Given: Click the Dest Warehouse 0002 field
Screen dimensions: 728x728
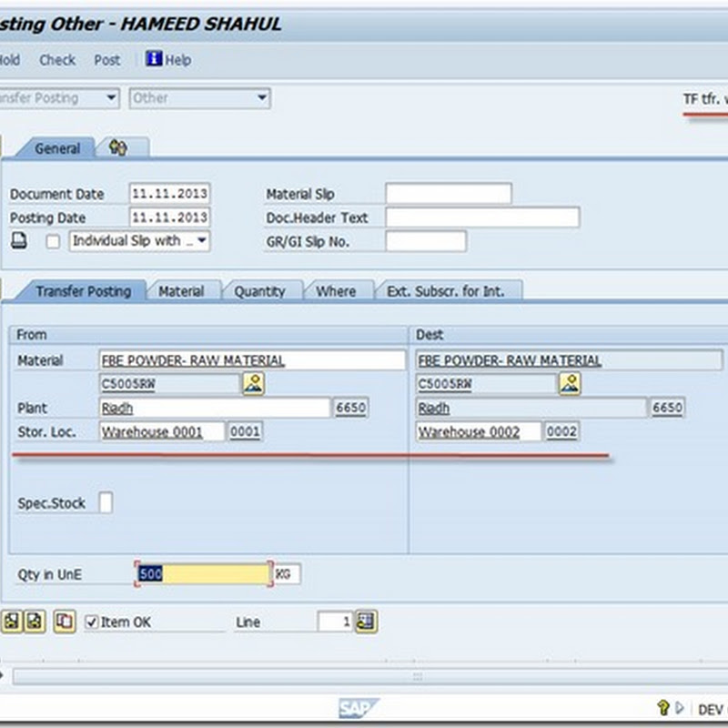Looking at the screenshot, I should click(479, 431).
